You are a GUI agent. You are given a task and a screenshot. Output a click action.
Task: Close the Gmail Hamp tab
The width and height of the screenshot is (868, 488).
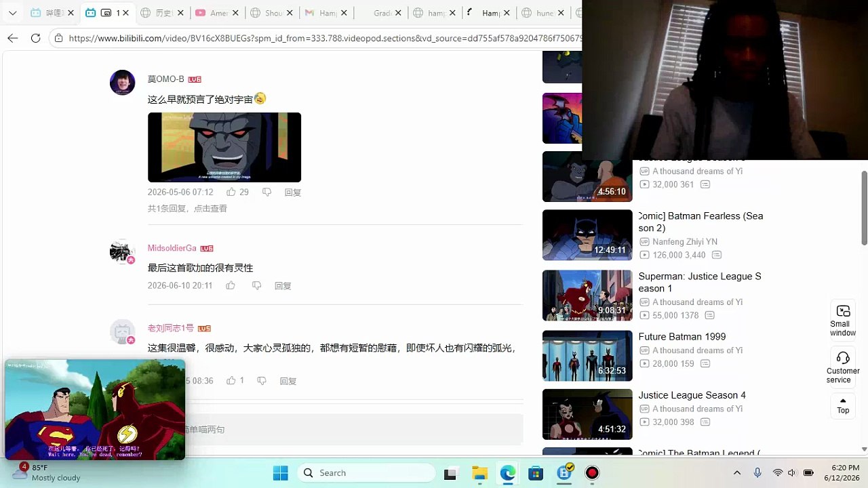[x=344, y=13]
